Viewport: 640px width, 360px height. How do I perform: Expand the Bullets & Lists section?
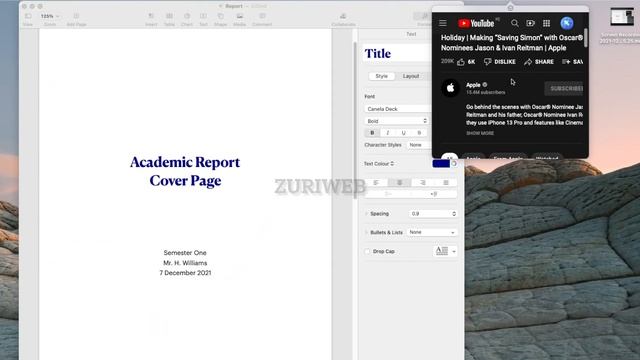pos(366,232)
